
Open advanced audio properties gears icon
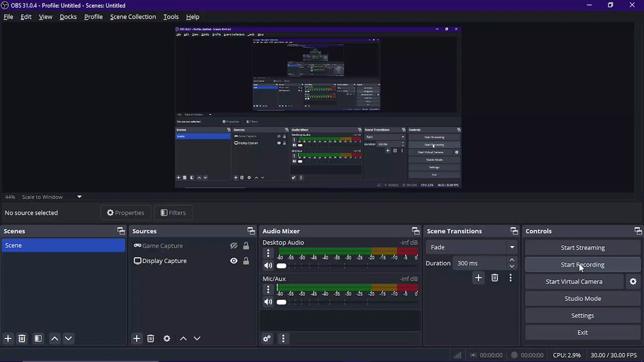pyautogui.click(x=267, y=338)
